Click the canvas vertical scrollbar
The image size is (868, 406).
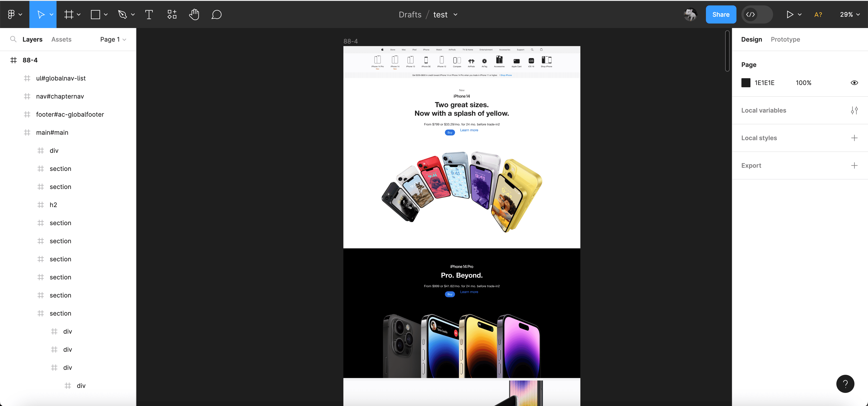727,51
